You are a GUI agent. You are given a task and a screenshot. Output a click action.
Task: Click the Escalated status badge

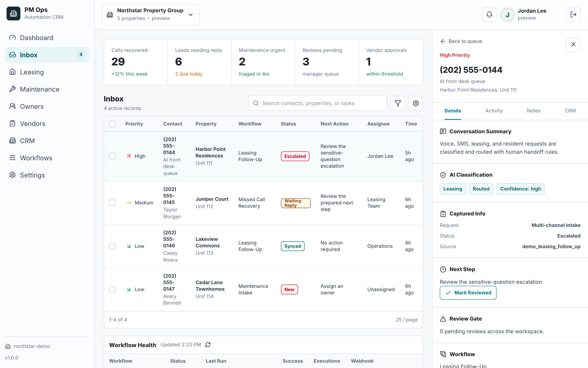click(x=295, y=156)
